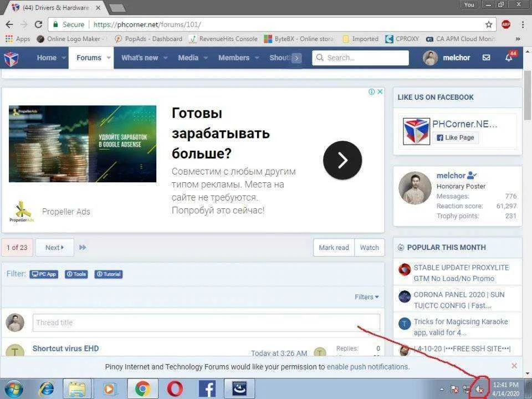This screenshot has width=532, height=399.
Task: Open the PopAds - Dashboard bookmark
Action: point(149,39)
